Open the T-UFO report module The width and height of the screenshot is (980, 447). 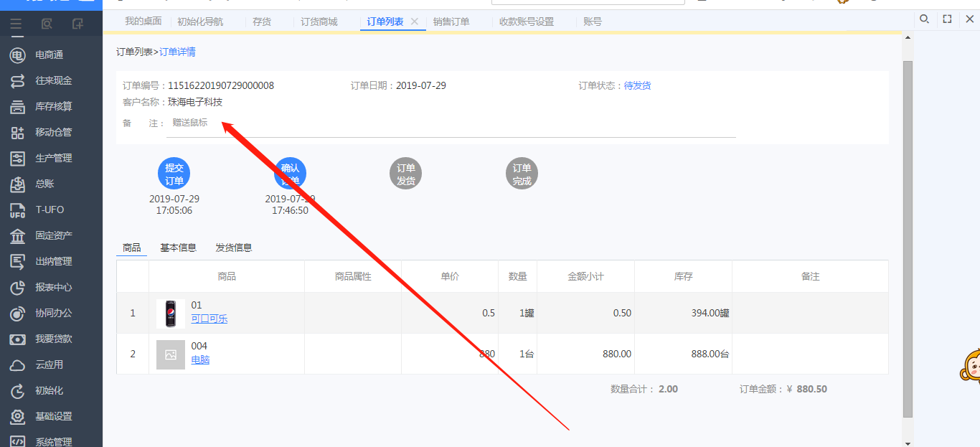[x=49, y=210]
